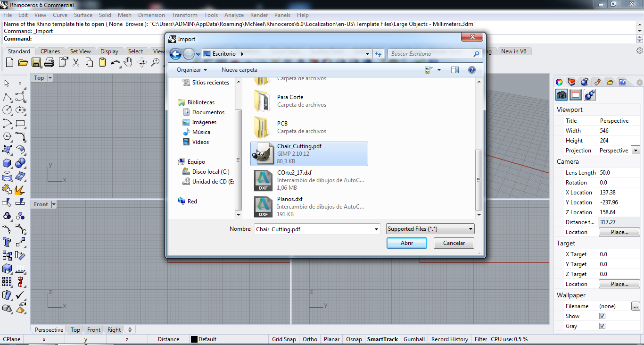Toggle Grid Snap in status bar
The height and width of the screenshot is (345, 644).
tap(284, 339)
